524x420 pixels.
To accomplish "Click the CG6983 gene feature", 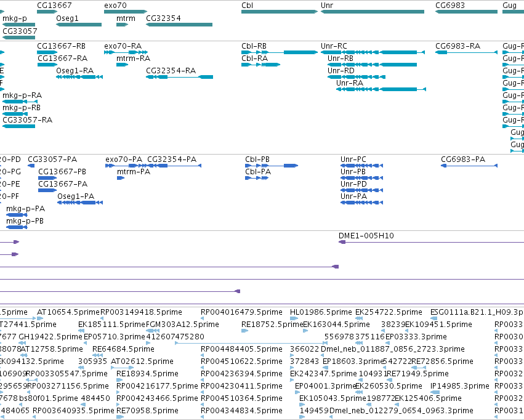I will coord(466,12).
